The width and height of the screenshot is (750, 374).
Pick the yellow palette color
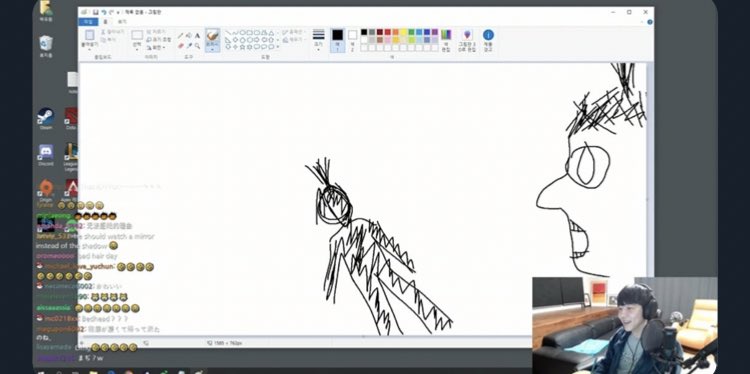(x=403, y=32)
